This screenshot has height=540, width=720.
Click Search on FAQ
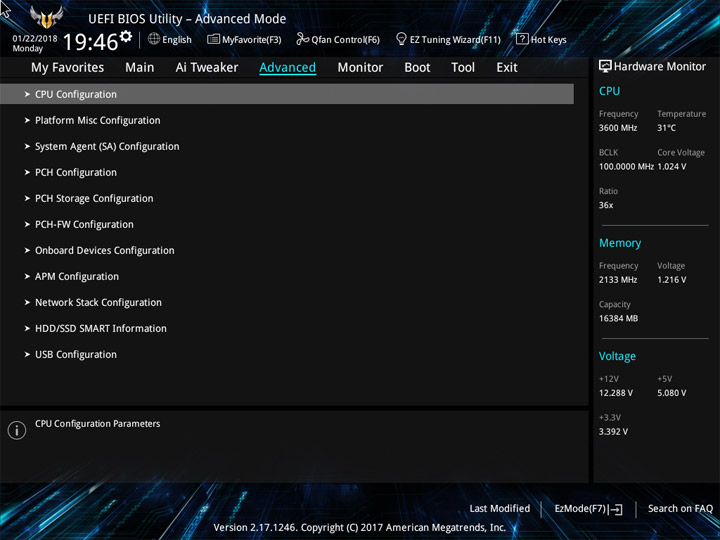click(x=680, y=509)
